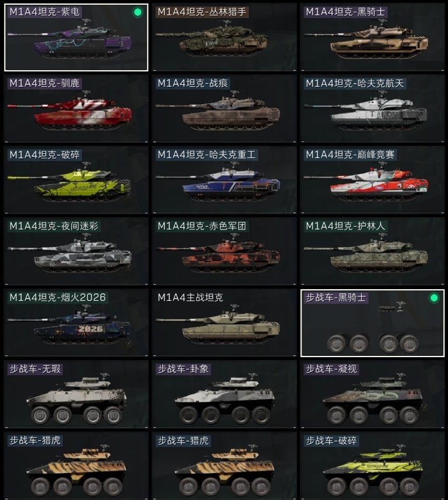The image size is (448, 500).
Task: Choose the M1A4坦克-丛林猎手 camo skin
Action: point(224,37)
